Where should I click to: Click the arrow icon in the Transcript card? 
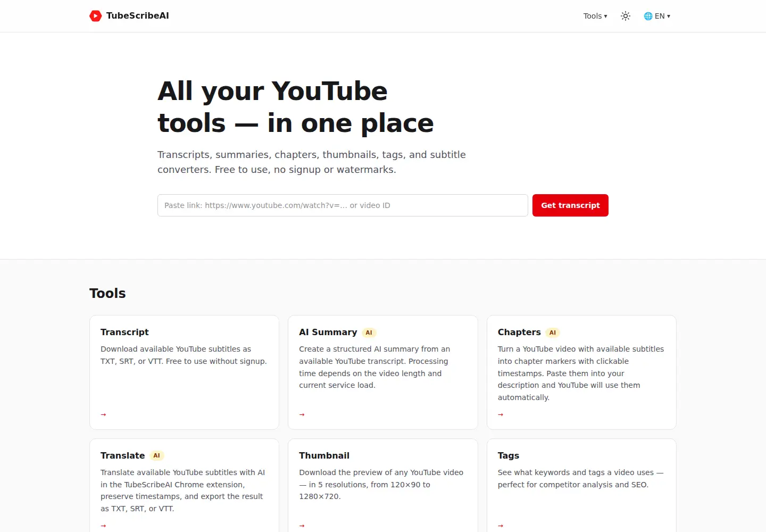pos(104,414)
